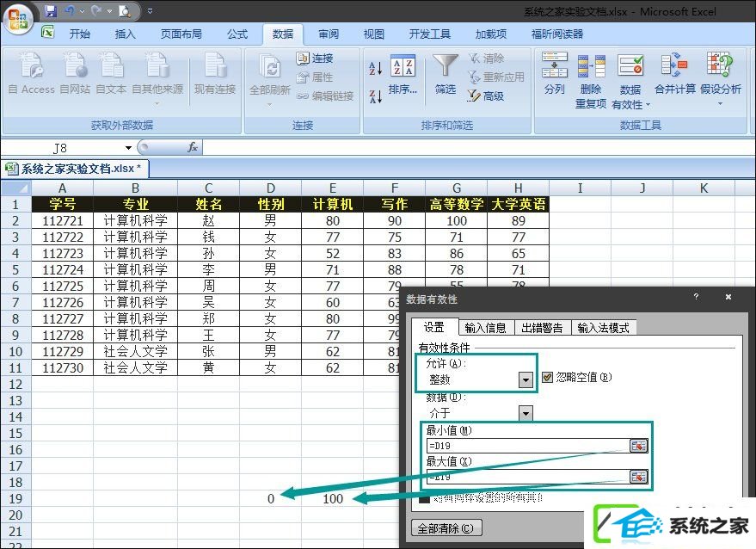Select the 社会人文学 cell in row 10
The height and width of the screenshot is (549, 756).
(x=136, y=351)
